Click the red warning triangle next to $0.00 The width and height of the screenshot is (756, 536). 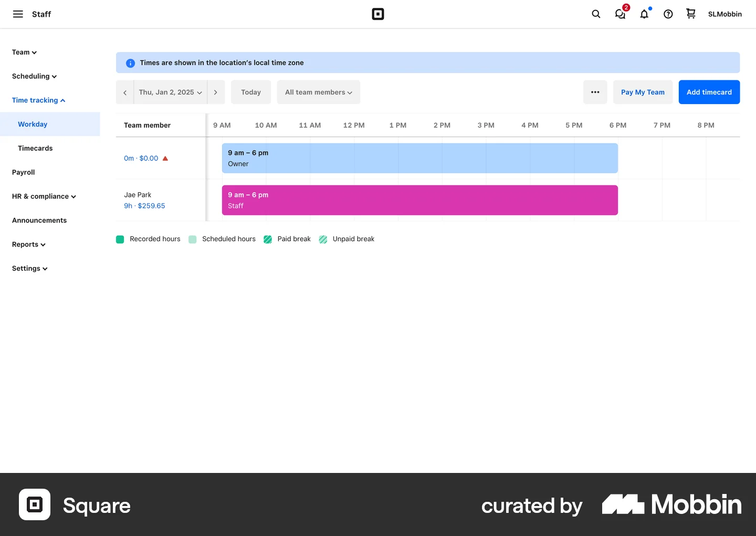[165, 158]
